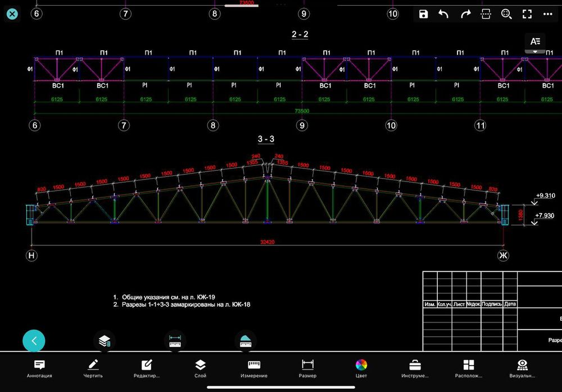This screenshot has height=392, width=562.
Task: Select note "Общие указания см. на л. КЖ-19"
Action: pyautogui.click(x=169, y=297)
